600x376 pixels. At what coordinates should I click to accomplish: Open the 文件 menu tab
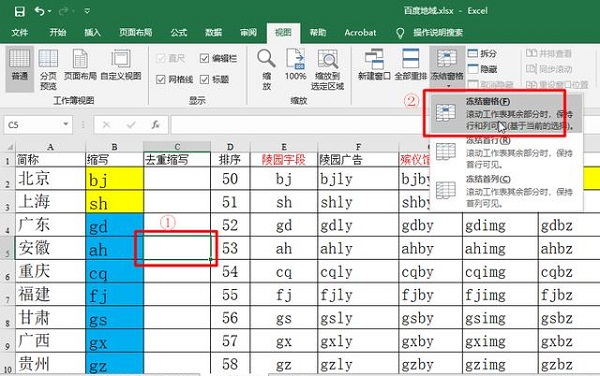pyautogui.click(x=20, y=33)
